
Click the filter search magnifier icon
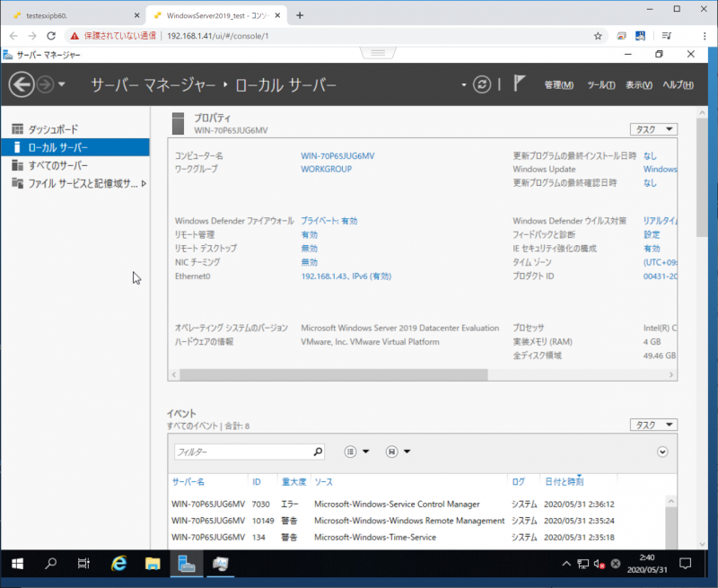coord(318,452)
